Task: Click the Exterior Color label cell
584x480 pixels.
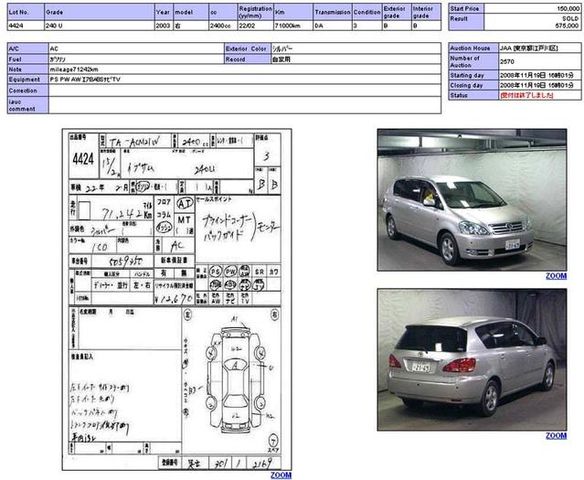Action: pyautogui.click(x=247, y=49)
